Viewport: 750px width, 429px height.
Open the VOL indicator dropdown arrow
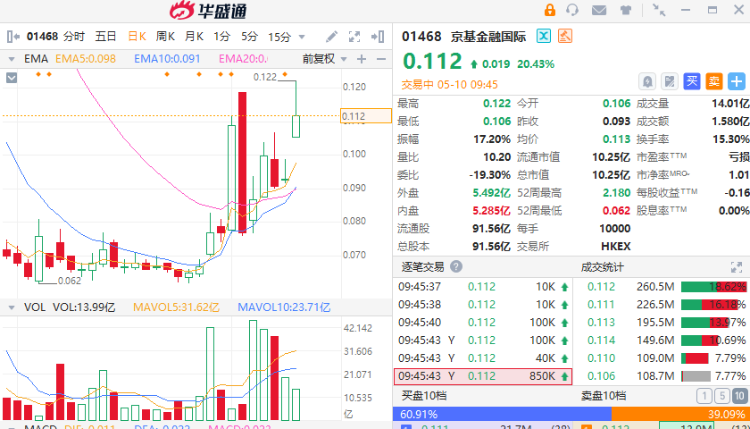[11, 307]
